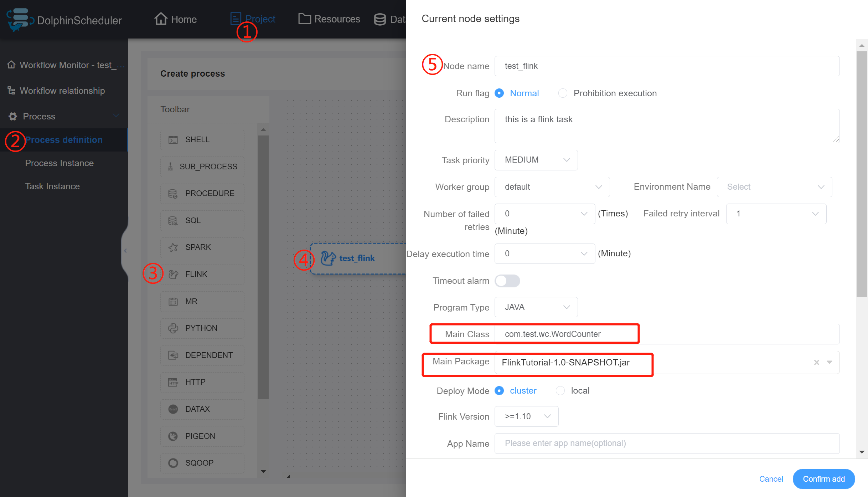Clear the Main Package selection with X
The image size is (868, 497).
[x=816, y=362]
